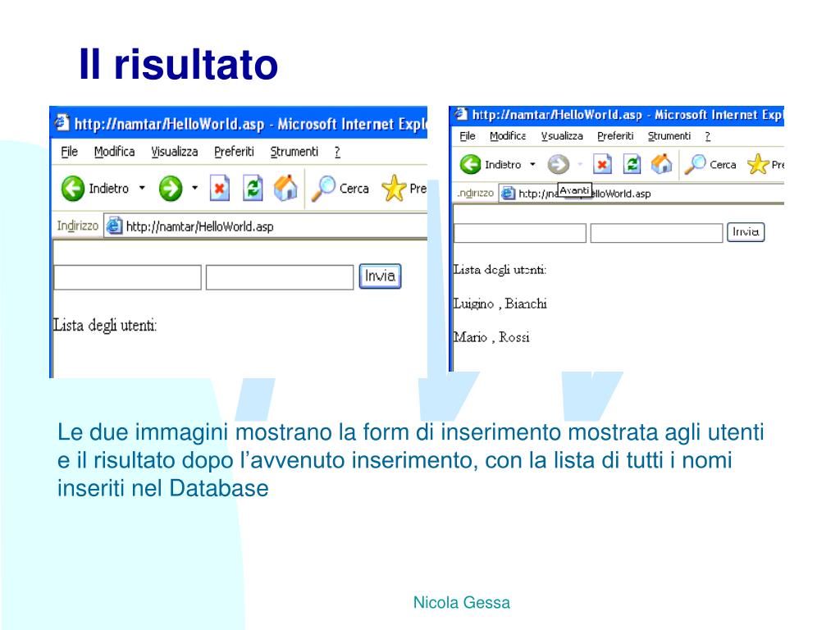The width and height of the screenshot is (840, 630).
Task: Click the Invia button in left browser
Action: click(x=380, y=276)
